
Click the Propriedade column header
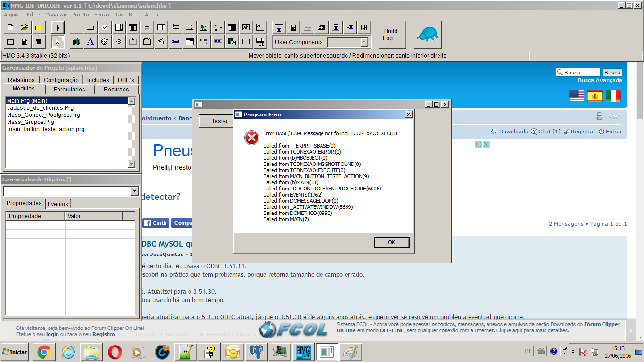(x=35, y=216)
